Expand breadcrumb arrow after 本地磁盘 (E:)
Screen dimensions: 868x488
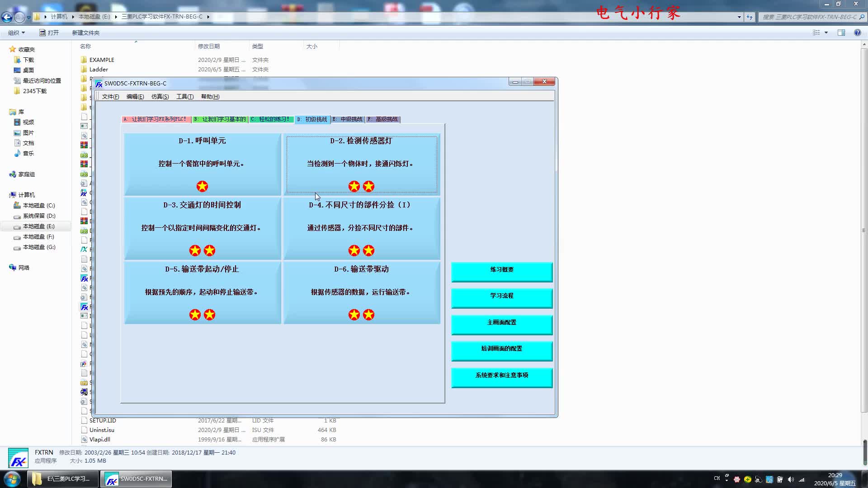tap(116, 17)
